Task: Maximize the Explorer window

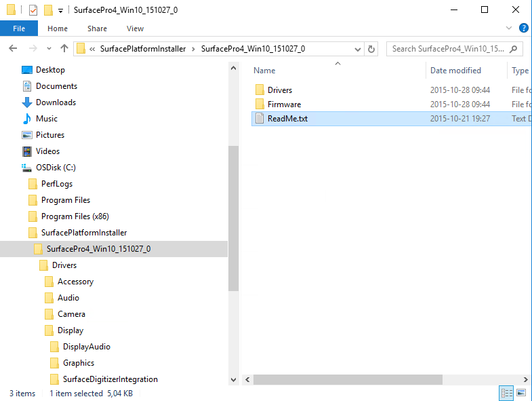Action: [x=485, y=10]
